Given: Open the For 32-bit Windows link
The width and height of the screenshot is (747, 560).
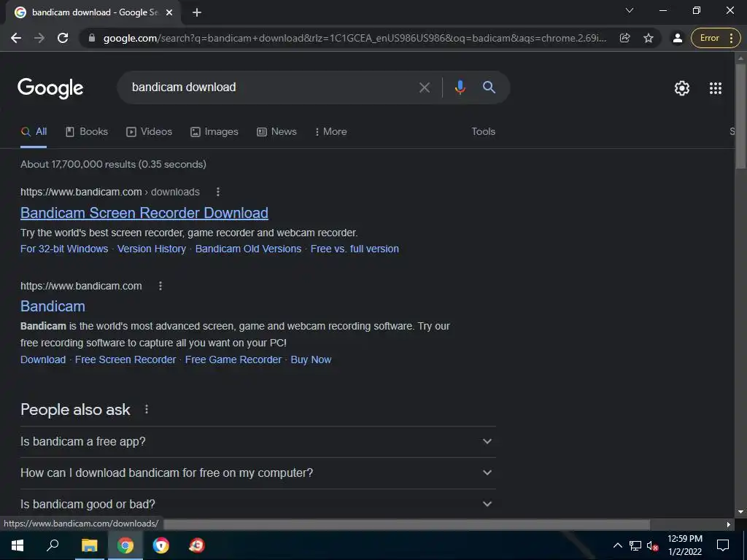Looking at the screenshot, I should point(64,249).
